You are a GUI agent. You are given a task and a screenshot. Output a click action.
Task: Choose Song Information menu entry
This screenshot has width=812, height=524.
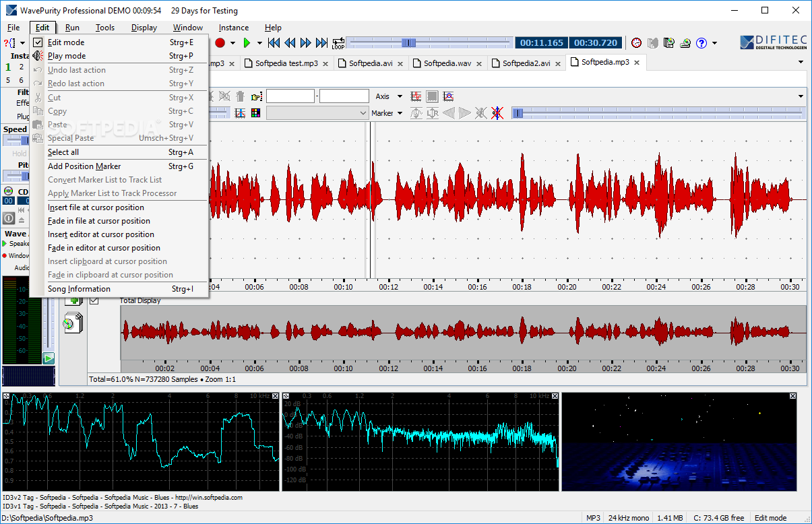tap(119, 289)
